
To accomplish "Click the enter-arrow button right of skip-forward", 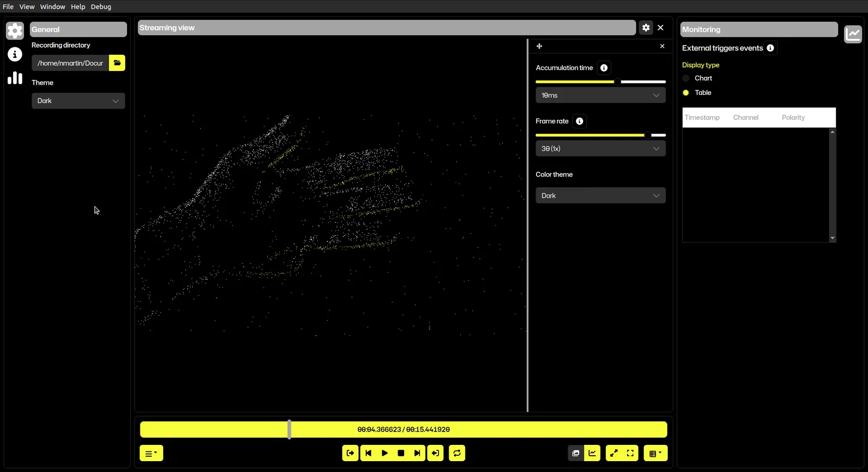I will click(436, 453).
